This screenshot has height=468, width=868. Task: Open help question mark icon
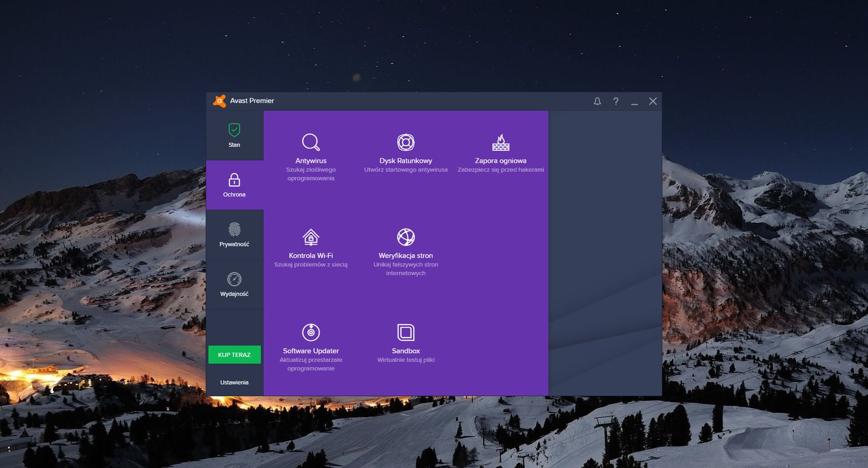616,101
